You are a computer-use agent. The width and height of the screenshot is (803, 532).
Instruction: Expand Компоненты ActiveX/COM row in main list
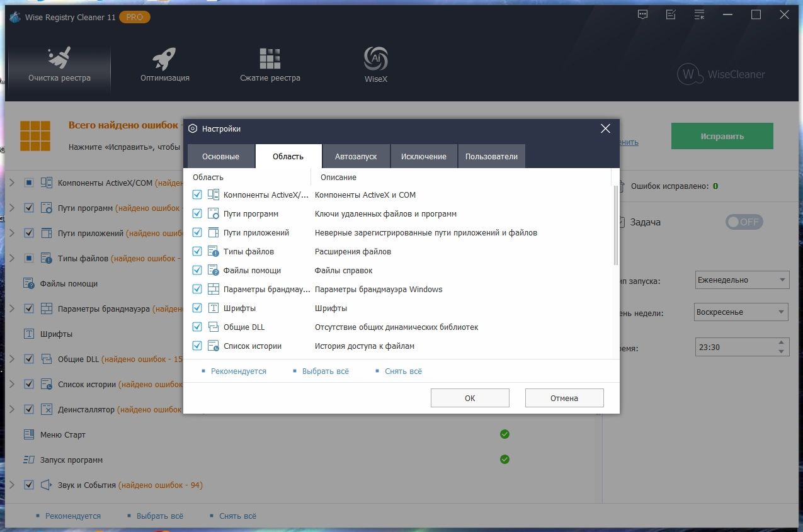point(11,183)
